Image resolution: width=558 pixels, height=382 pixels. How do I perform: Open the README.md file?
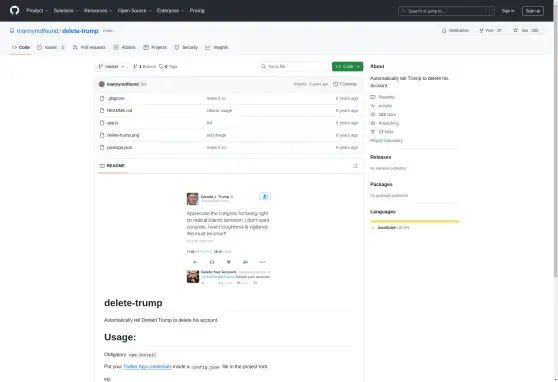coord(120,111)
